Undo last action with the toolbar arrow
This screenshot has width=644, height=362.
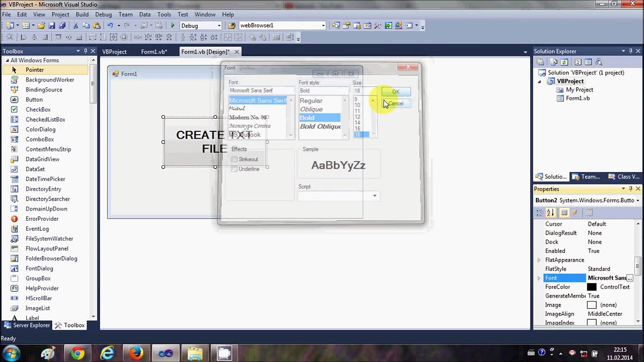point(110,26)
